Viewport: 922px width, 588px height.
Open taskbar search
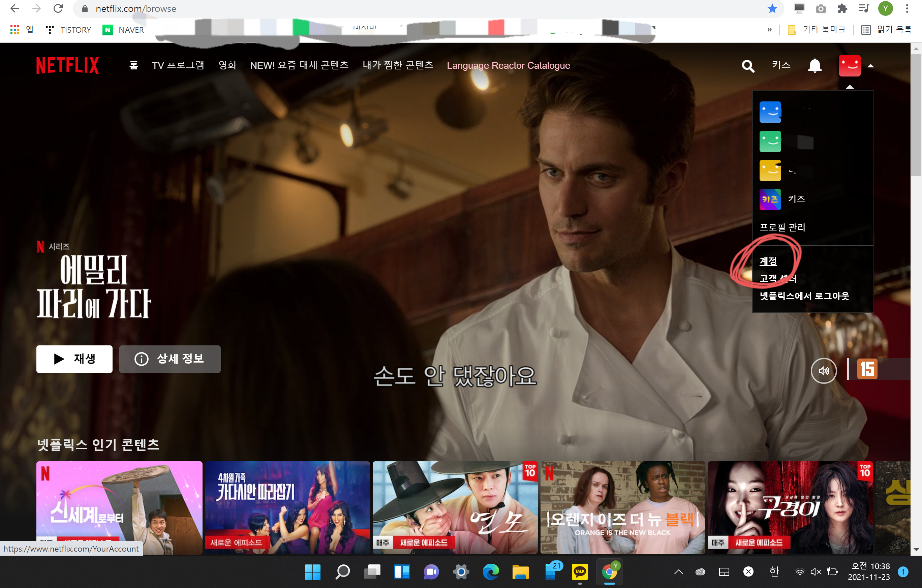click(x=342, y=572)
